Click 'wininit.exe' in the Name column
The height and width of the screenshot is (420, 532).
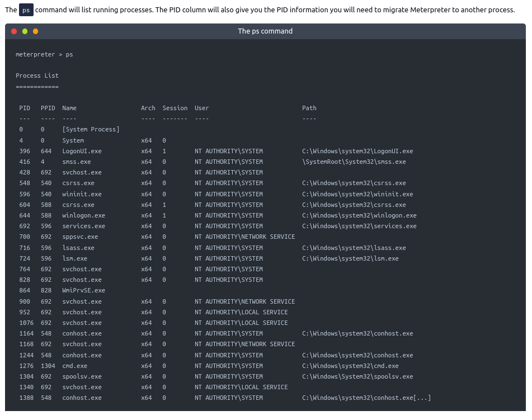(82, 195)
